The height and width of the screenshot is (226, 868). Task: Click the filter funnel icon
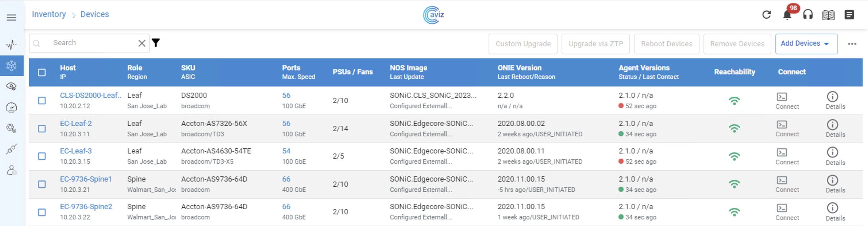tap(156, 43)
